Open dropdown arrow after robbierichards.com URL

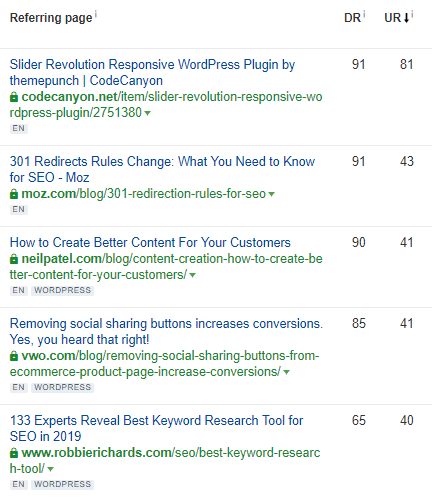pyautogui.click(x=50, y=469)
